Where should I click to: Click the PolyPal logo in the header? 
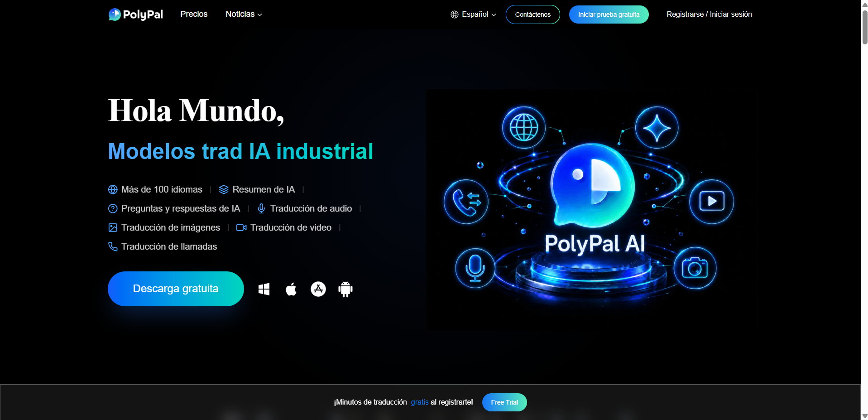[x=135, y=14]
